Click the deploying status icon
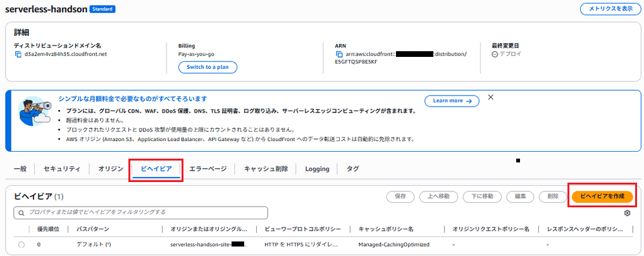 pyautogui.click(x=495, y=54)
